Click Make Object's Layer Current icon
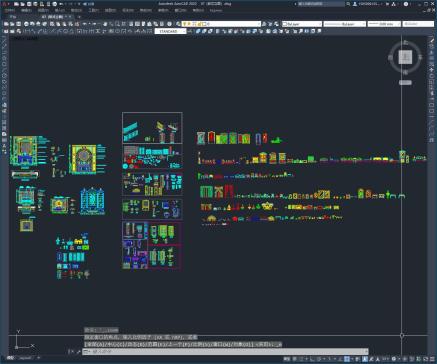This screenshot has width=437, height=364. pos(264,24)
